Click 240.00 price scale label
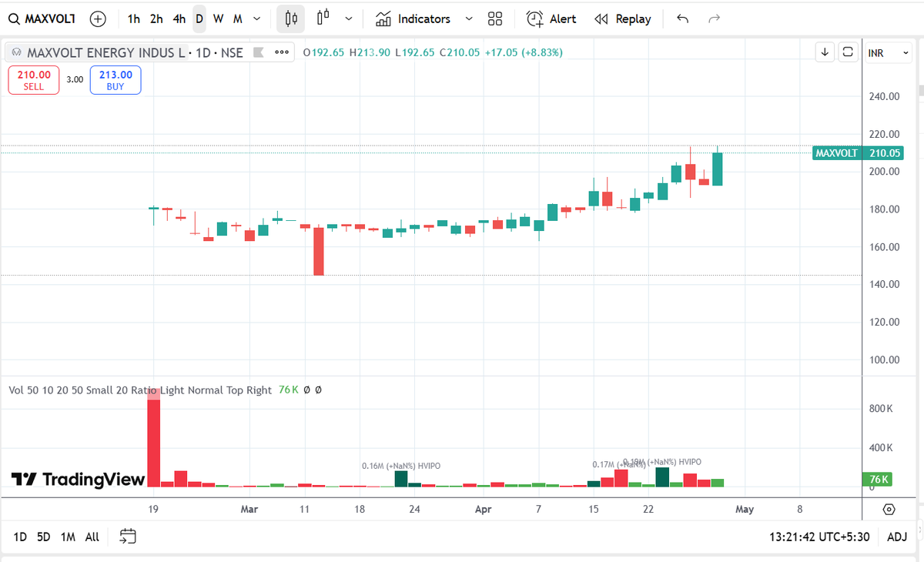The width and height of the screenshot is (924, 562). click(x=884, y=96)
